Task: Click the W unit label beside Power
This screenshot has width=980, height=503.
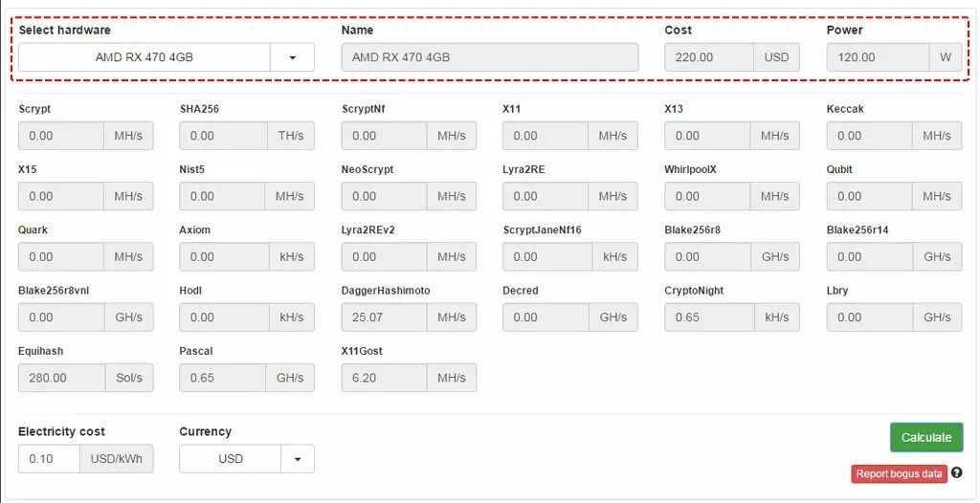Action: tap(946, 56)
